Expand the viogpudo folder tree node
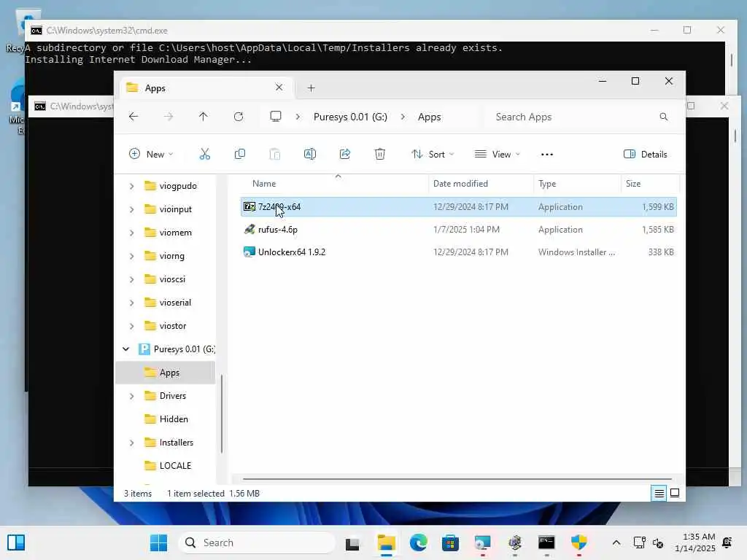 coord(132,186)
